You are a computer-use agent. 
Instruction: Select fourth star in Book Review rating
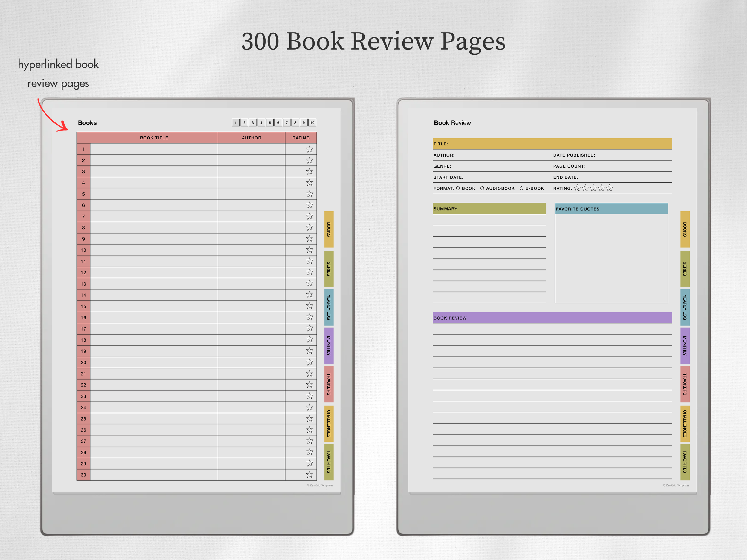(x=601, y=188)
